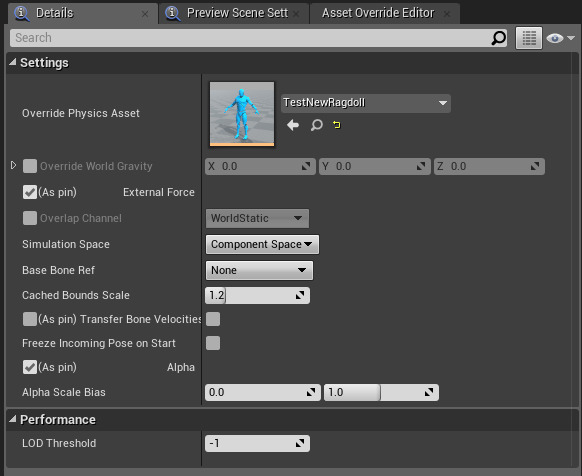Open the property matrix grid view button
Viewport: 582px width, 476px height.
tap(529, 38)
